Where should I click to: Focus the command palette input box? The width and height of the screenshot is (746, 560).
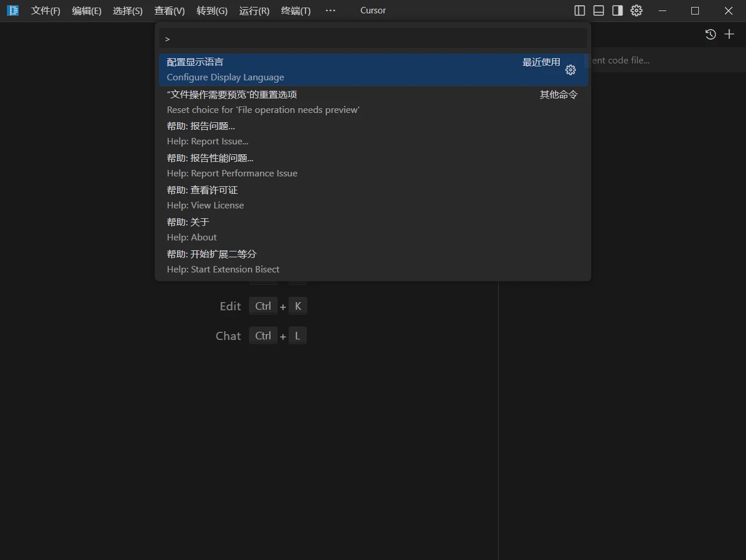pos(373,38)
